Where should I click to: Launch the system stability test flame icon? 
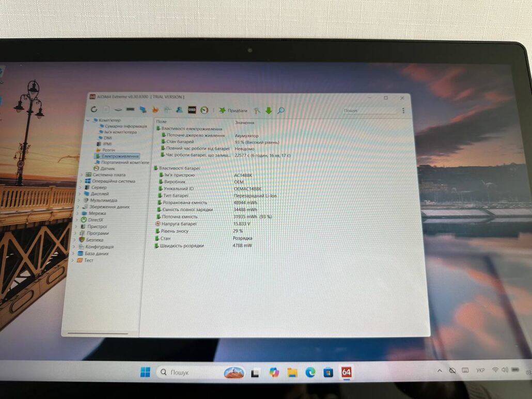(x=155, y=110)
